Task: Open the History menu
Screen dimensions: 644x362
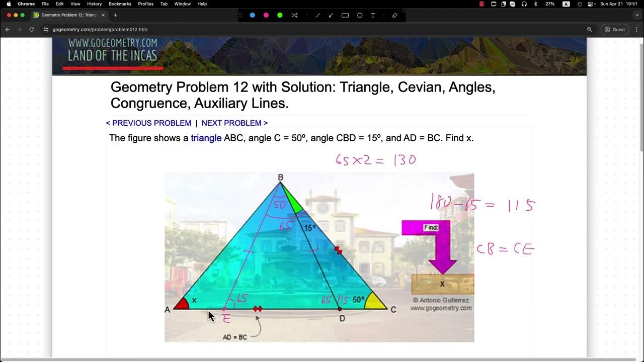Action: [94, 4]
